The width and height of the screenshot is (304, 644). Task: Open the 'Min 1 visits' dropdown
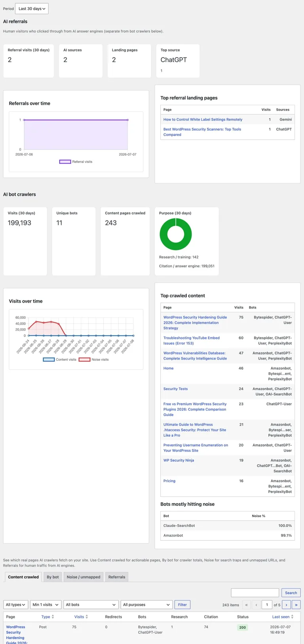click(46, 604)
